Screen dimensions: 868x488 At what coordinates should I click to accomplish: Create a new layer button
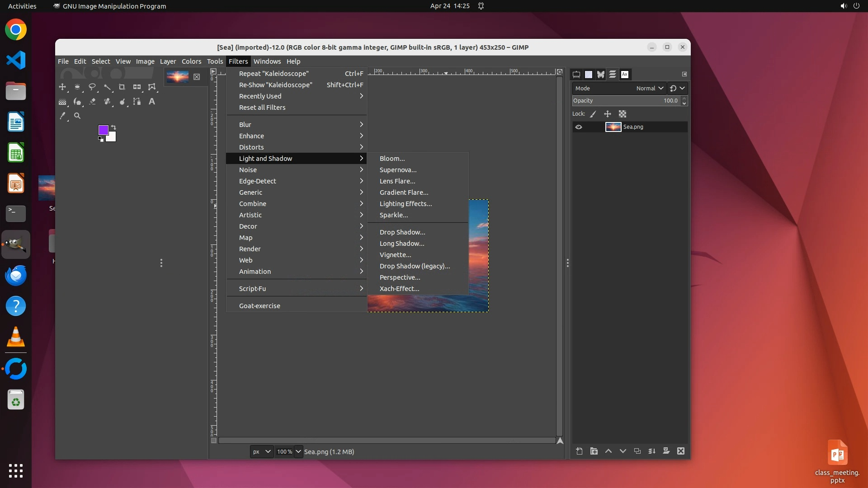click(x=579, y=451)
